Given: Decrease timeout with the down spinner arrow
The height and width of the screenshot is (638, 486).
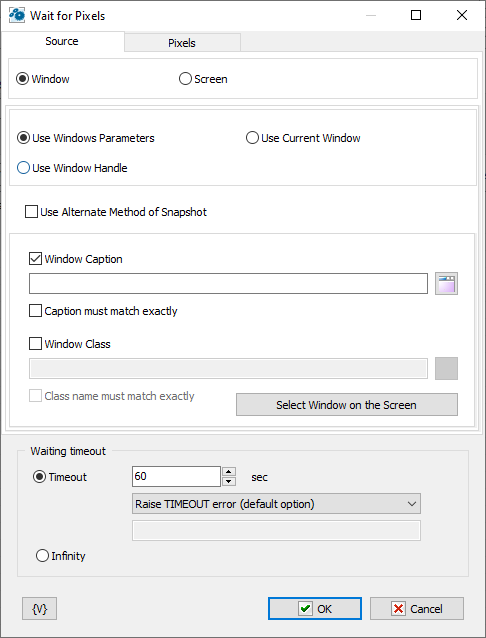Looking at the screenshot, I should pyautogui.click(x=229, y=481).
